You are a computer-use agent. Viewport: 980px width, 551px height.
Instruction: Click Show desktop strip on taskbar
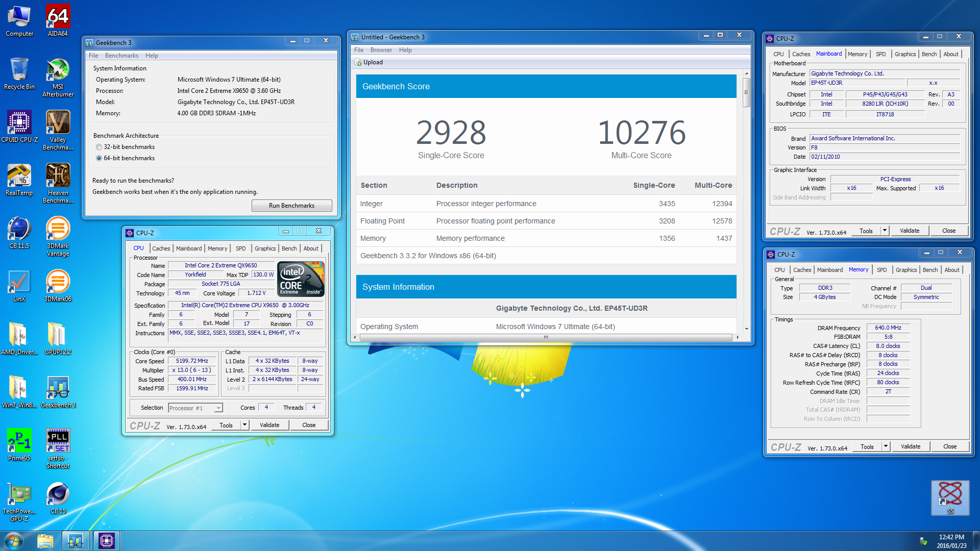point(976,541)
